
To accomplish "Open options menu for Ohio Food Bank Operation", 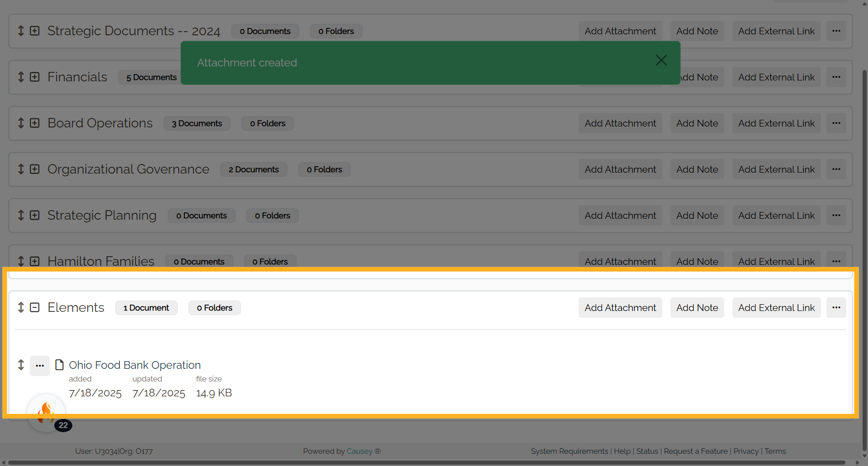I will [40, 366].
